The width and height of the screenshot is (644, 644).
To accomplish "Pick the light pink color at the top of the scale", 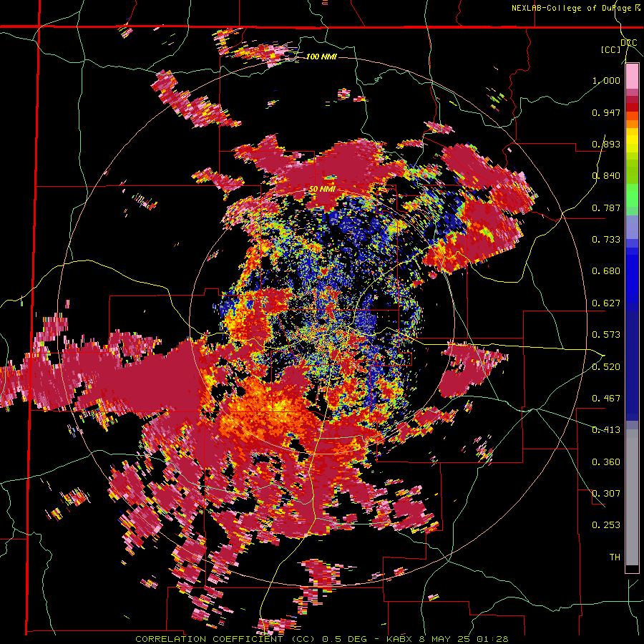I will [x=632, y=76].
